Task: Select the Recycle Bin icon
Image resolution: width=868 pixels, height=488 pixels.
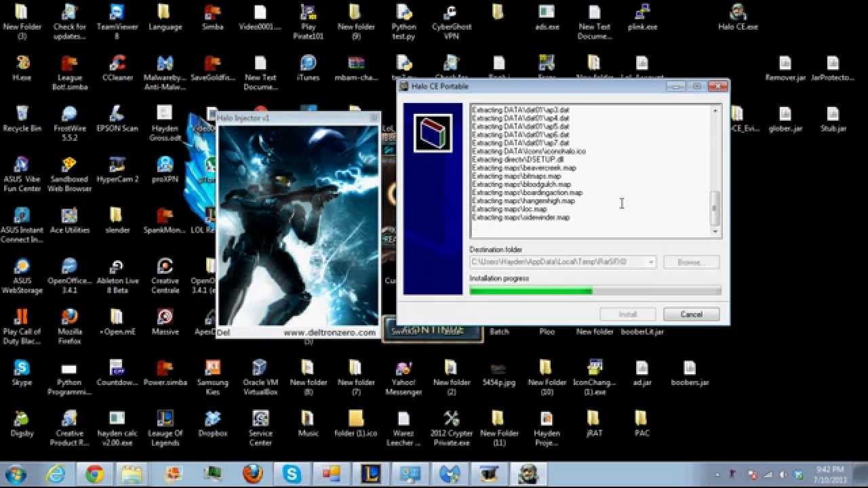Action: [22, 119]
